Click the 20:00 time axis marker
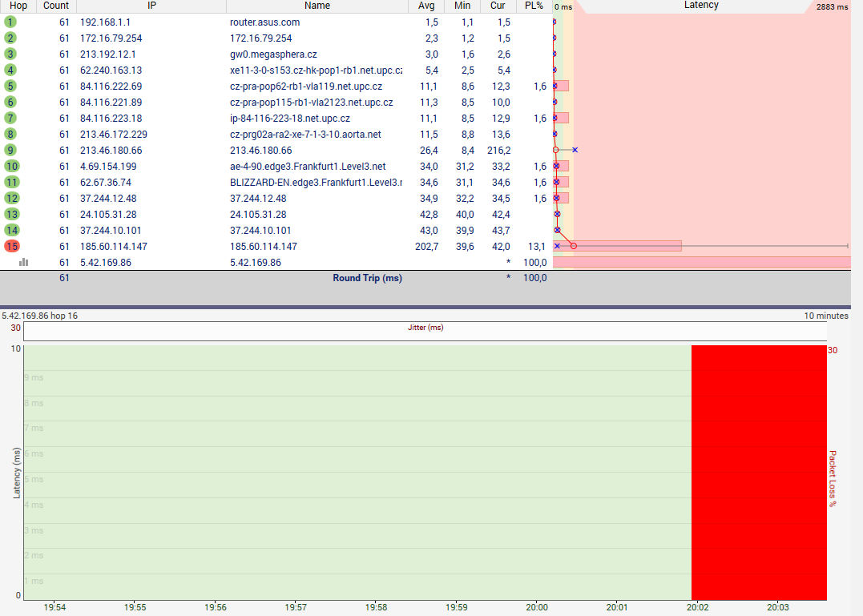The image size is (863, 616). click(537, 607)
